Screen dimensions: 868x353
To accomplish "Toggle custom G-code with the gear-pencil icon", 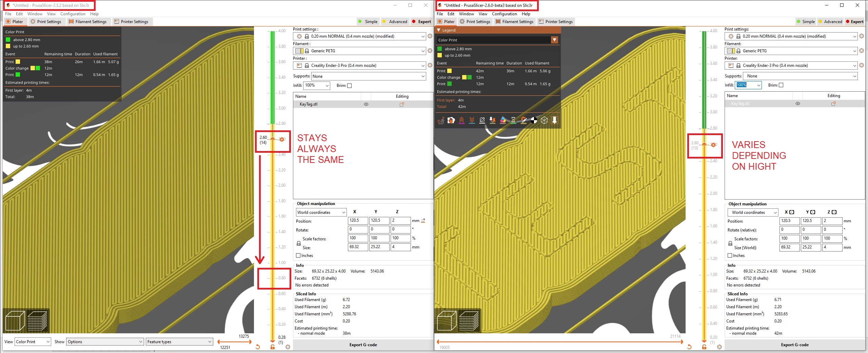I will (524, 120).
